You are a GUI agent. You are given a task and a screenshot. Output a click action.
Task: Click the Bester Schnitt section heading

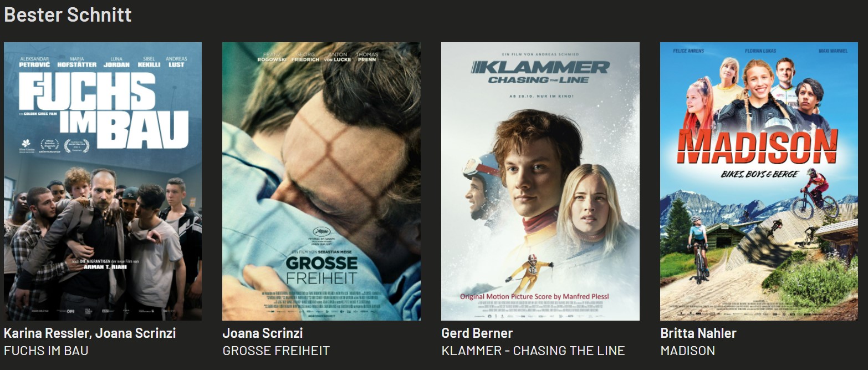68,14
